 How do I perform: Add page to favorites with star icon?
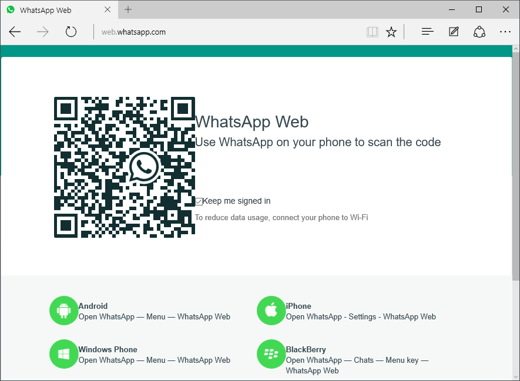(391, 32)
